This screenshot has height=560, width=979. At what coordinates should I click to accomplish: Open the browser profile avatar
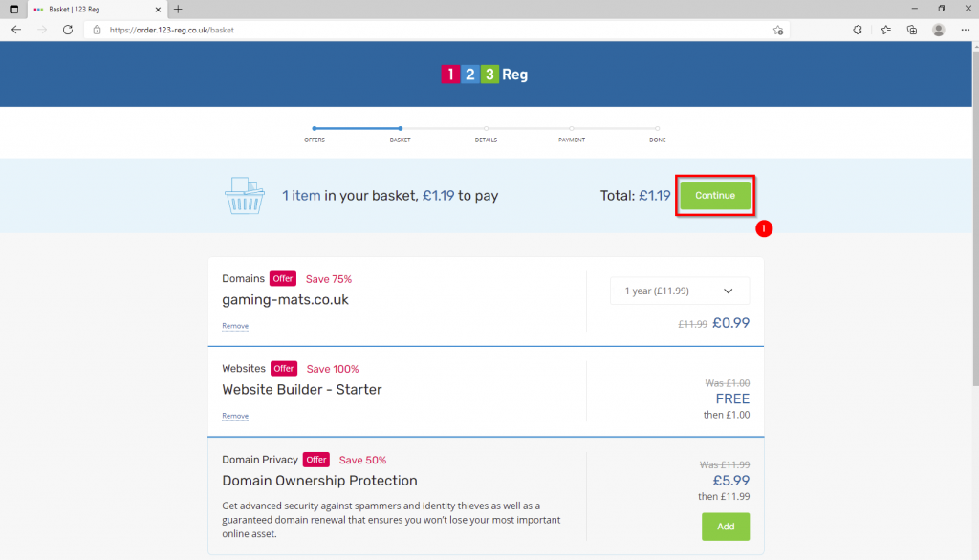click(x=939, y=30)
